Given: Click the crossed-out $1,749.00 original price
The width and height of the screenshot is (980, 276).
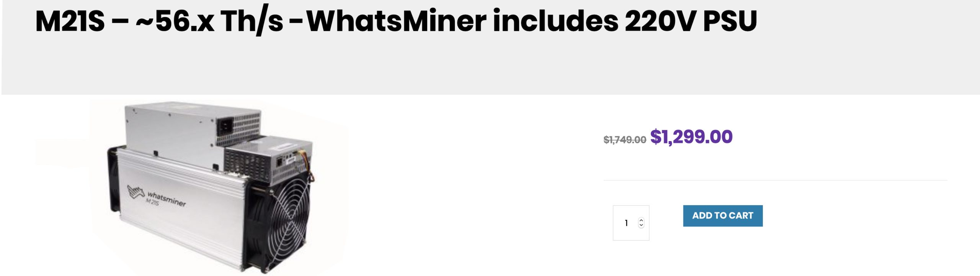Looking at the screenshot, I should [624, 140].
